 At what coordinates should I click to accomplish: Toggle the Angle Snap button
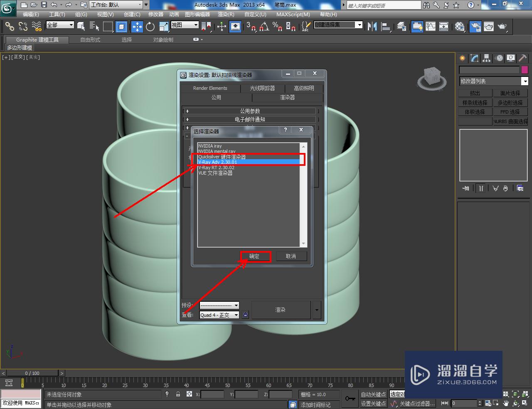click(x=264, y=27)
